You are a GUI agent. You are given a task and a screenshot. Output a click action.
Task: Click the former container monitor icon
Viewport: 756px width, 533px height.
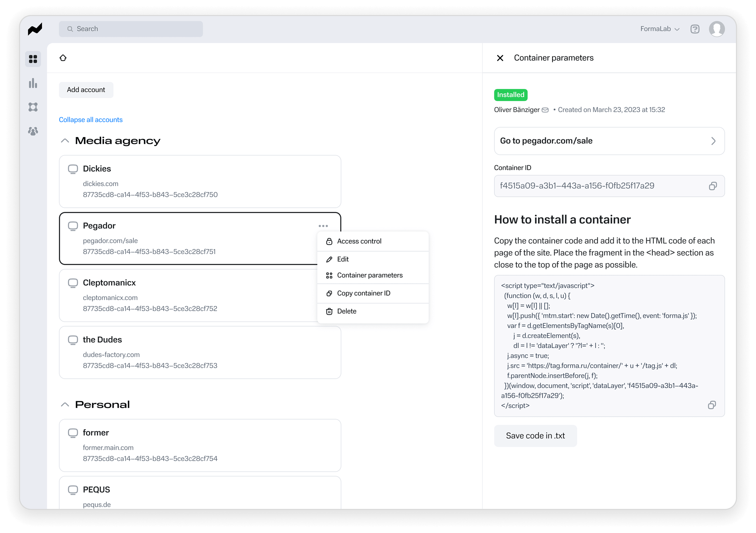pos(73,433)
